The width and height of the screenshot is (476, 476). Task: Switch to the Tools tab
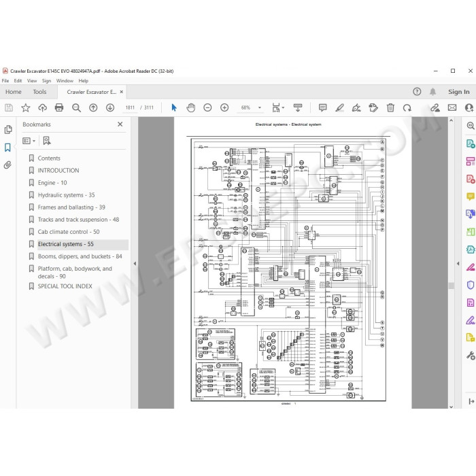[39, 92]
